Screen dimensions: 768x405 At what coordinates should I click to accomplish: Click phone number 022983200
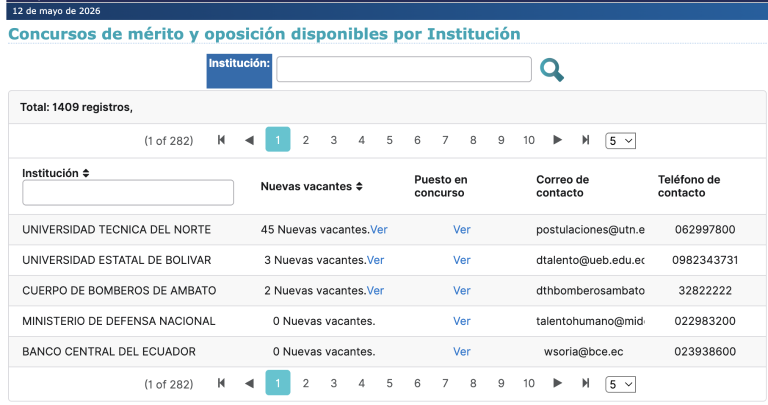[x=705, y=321]
